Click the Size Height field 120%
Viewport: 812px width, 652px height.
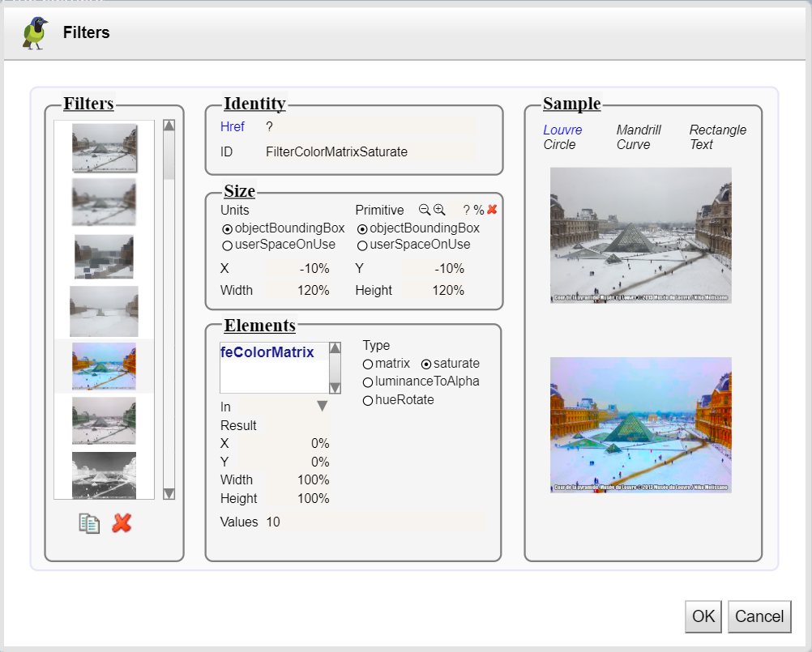pyautogui.click(x=434, y=290)
